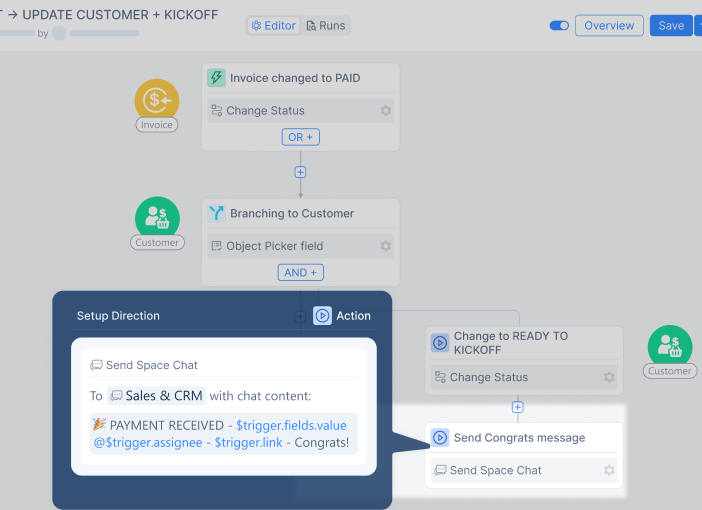The height and width of the screenshot is (510, 702).
Task: Add a step above Send Congrats message
Action: (x=518, y=407)
